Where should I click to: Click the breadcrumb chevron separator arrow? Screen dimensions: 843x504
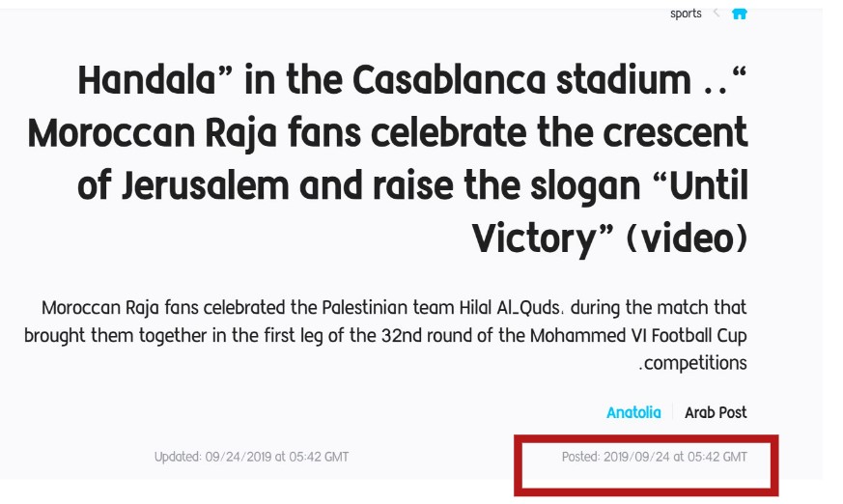[717, 14]
